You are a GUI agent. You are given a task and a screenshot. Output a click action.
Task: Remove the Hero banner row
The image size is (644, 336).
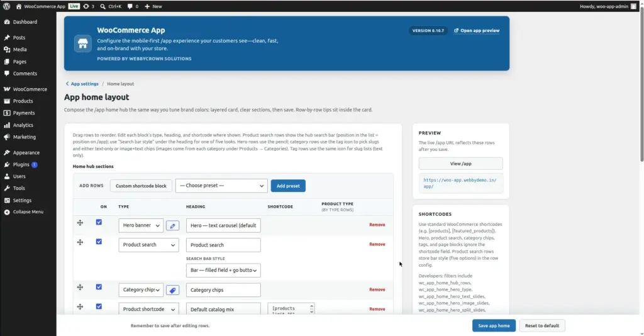point(377,225)
